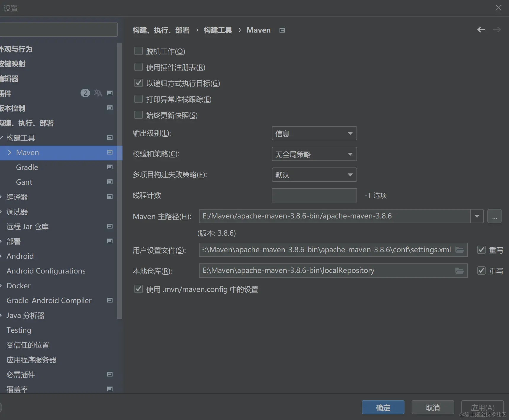
Task: Open the Testing settings page
Action: point(19,330)
